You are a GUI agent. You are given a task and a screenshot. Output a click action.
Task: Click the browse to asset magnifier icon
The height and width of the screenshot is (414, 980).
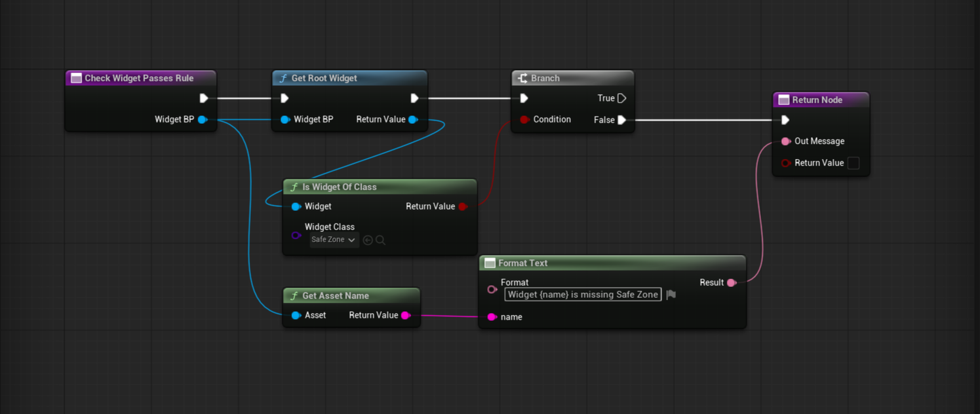coord(380,240)
